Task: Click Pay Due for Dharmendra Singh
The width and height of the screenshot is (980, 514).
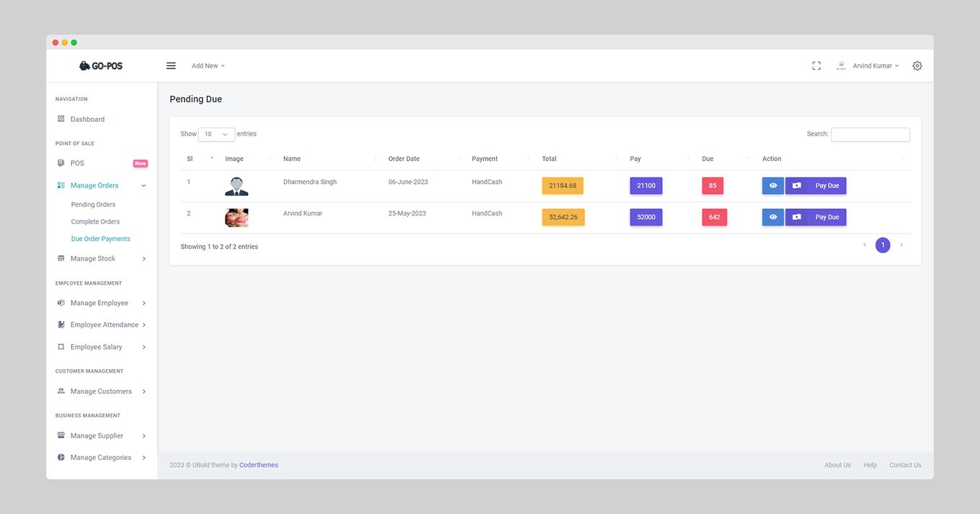Action: coord(816,186)
